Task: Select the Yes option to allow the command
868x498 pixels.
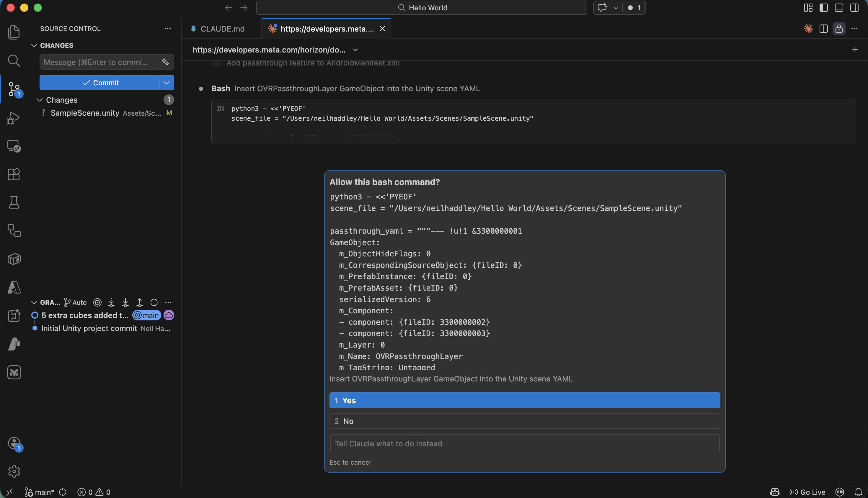Action: point(524,400)
